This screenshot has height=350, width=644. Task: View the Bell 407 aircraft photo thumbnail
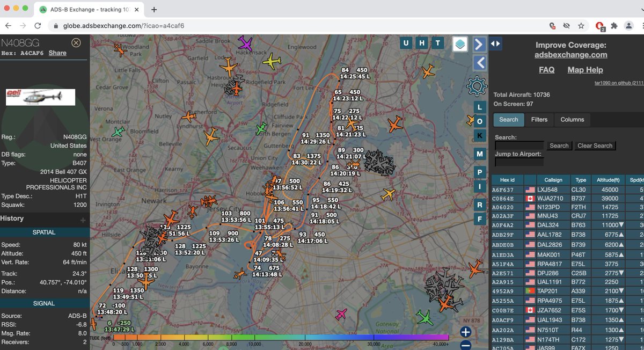point(40,97)
